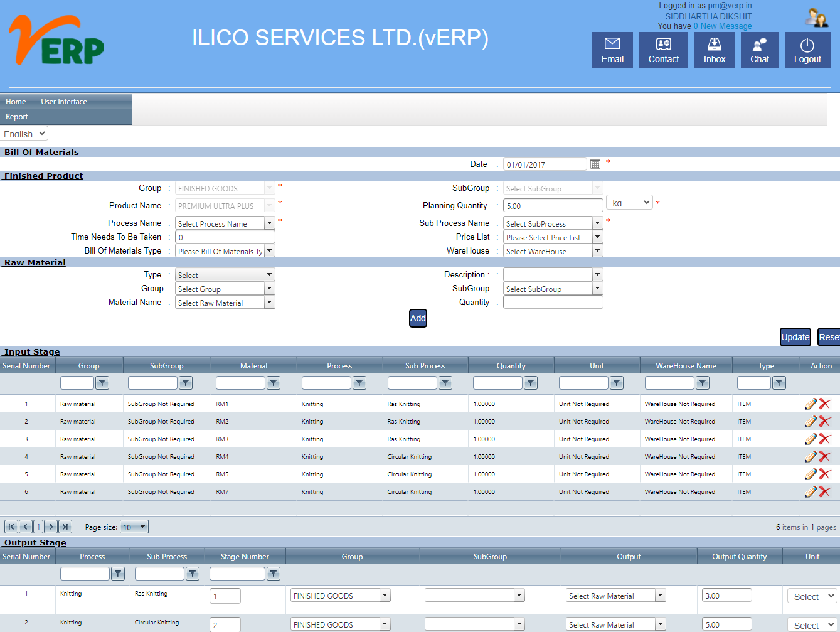Open the Bill Of Materials Type dropdown

[x=269, y=250]
